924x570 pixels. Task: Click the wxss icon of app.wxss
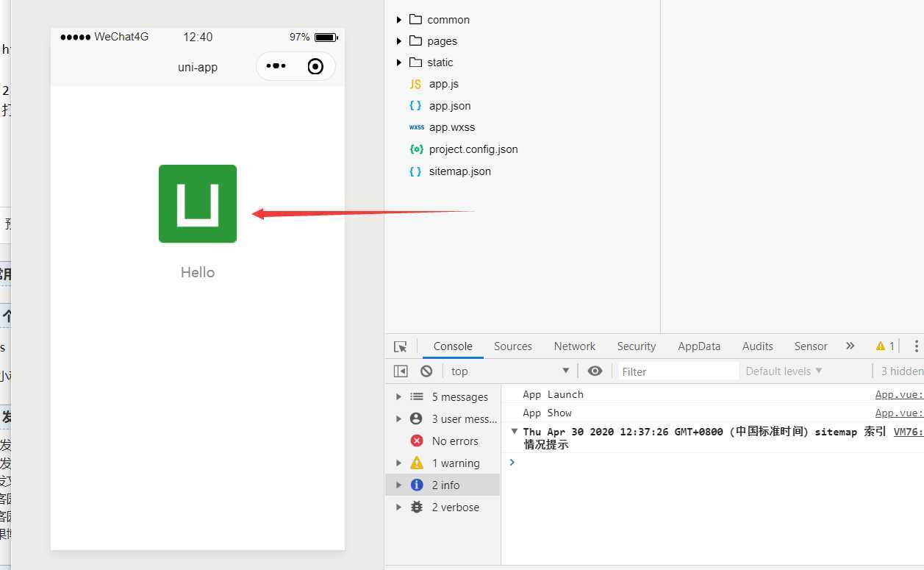[416, 127]
